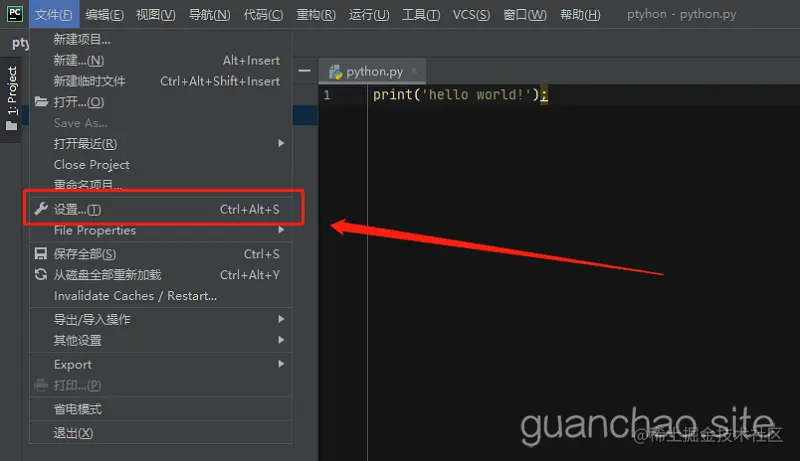
Task: Select 新建临时文件 menu entry
Action: [x=161, y=81]
